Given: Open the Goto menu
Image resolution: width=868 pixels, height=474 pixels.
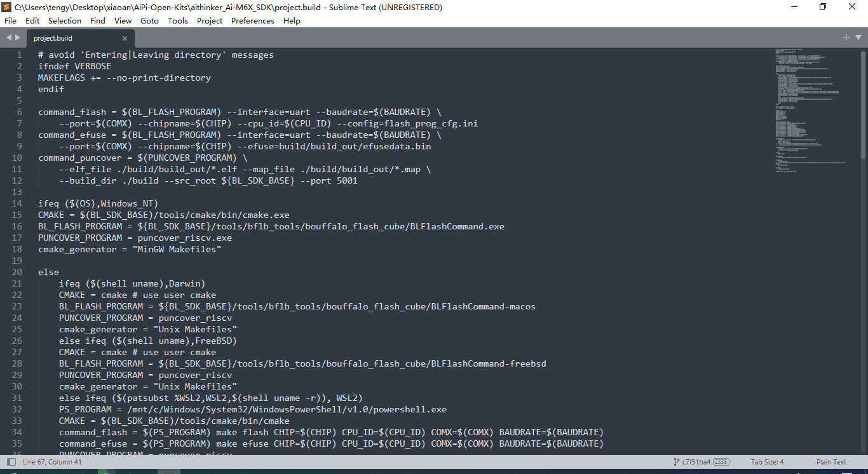Looking at the screenshot, I should click(x=150, y=20).
